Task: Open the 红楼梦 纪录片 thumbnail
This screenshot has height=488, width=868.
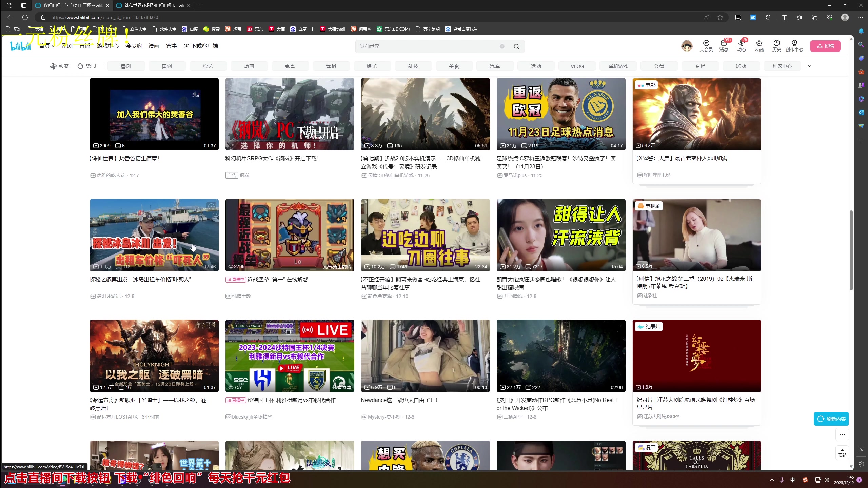Action: click(x=697, y=356)
